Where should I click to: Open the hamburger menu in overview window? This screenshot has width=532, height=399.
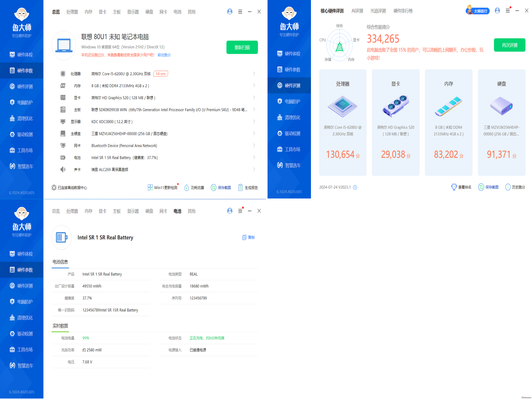click(240, 12)
